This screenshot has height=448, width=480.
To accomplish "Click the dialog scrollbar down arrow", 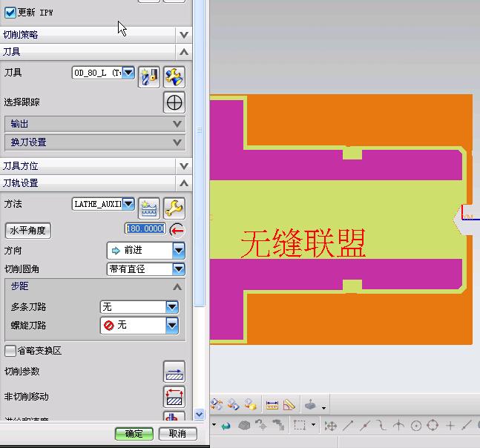I will click(x=200, y=414).
